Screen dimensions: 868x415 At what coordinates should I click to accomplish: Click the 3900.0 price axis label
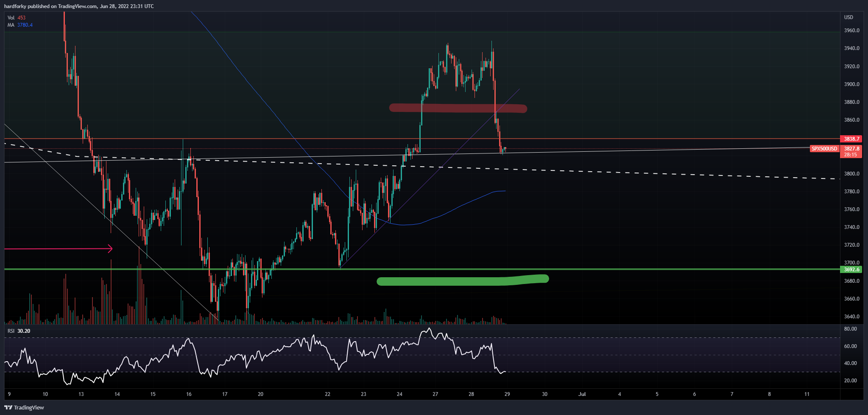pyautogui.click(x=851, y=84)
